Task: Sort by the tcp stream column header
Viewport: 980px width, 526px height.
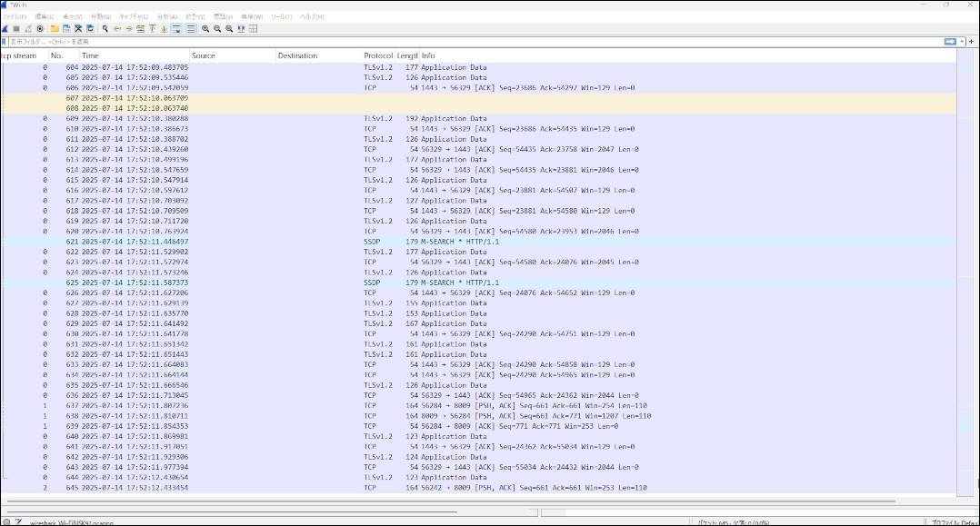Action: point(25,55)
